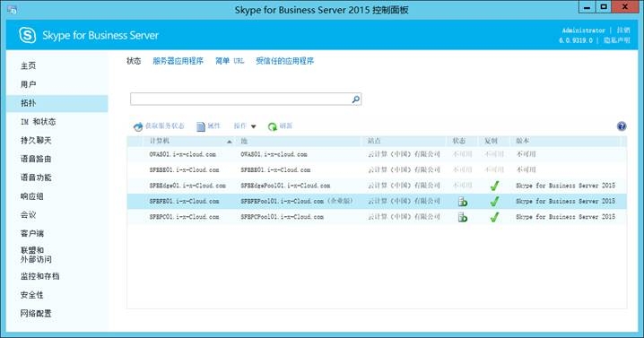Click the 池 column header
The image size is (644, 338).
click(244, 141)
